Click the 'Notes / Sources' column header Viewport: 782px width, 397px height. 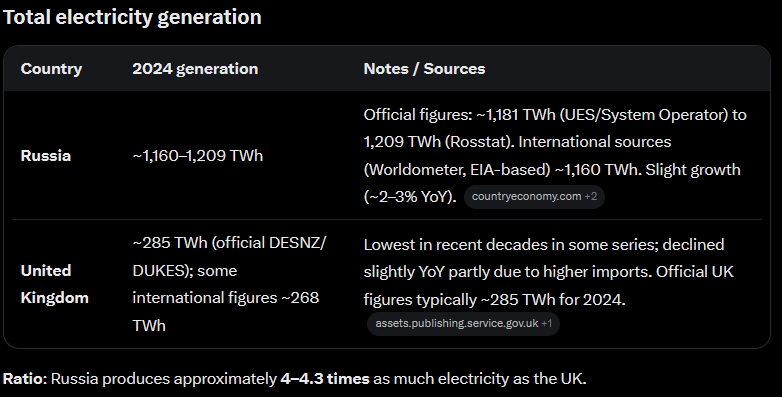pyautogui.click(x=424, y=69)
